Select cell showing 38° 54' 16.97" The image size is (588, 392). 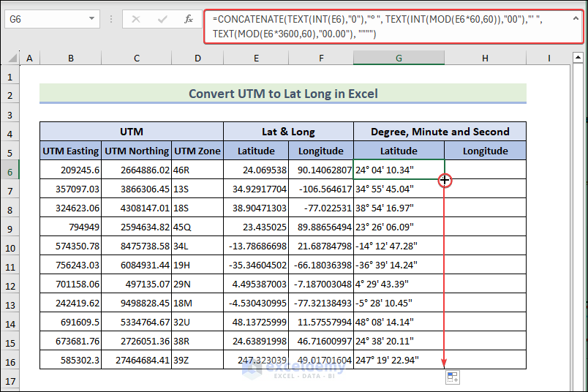399,208
